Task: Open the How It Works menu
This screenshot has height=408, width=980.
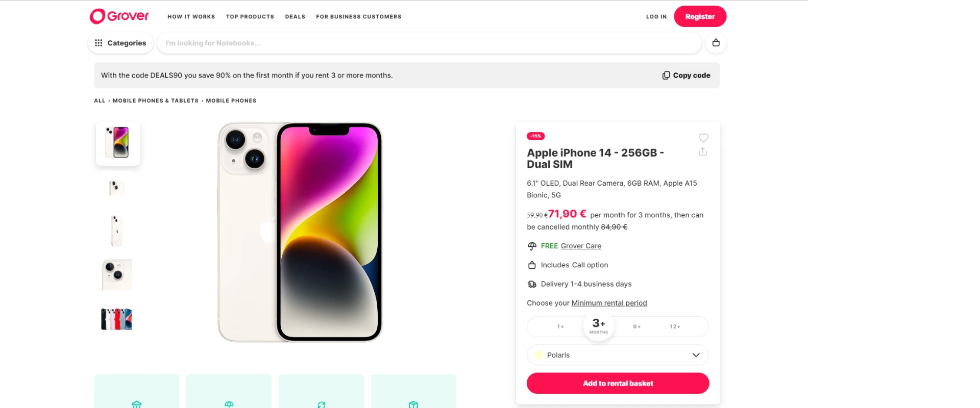Action: [191, 17]
